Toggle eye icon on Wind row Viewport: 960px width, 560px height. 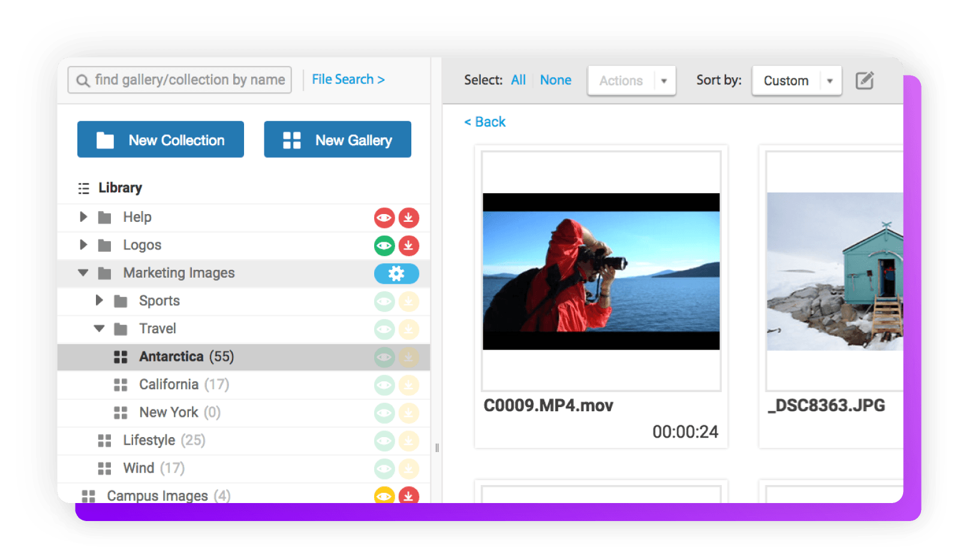tap(384, 469)
